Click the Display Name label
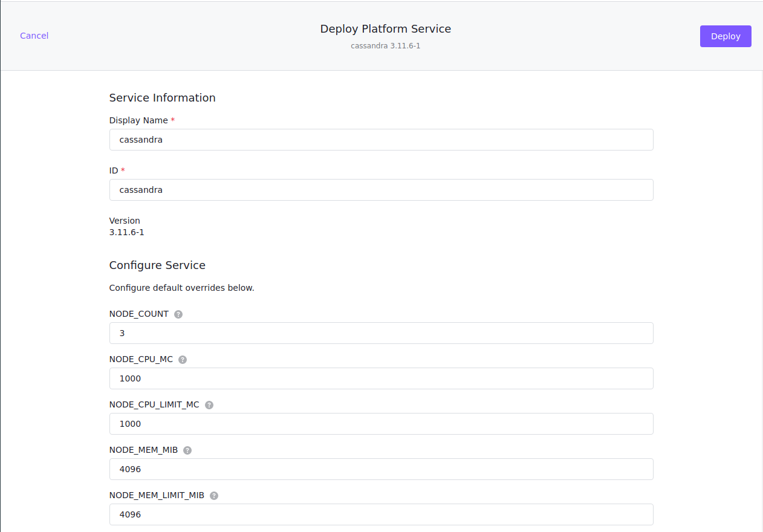 click(139, 120)
